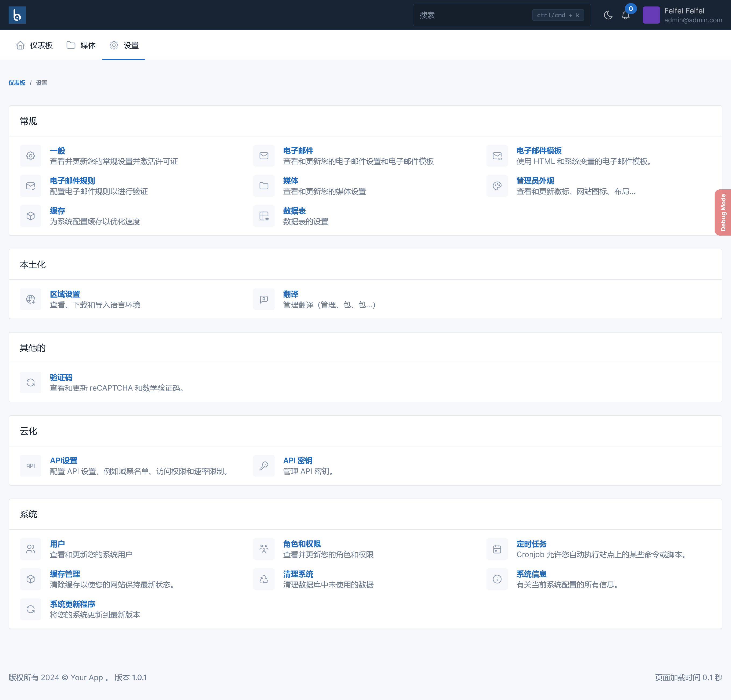This screenshot has width=731, height=700.
Task: Open API设置 via the API icon
Action: tap(31, 466)
